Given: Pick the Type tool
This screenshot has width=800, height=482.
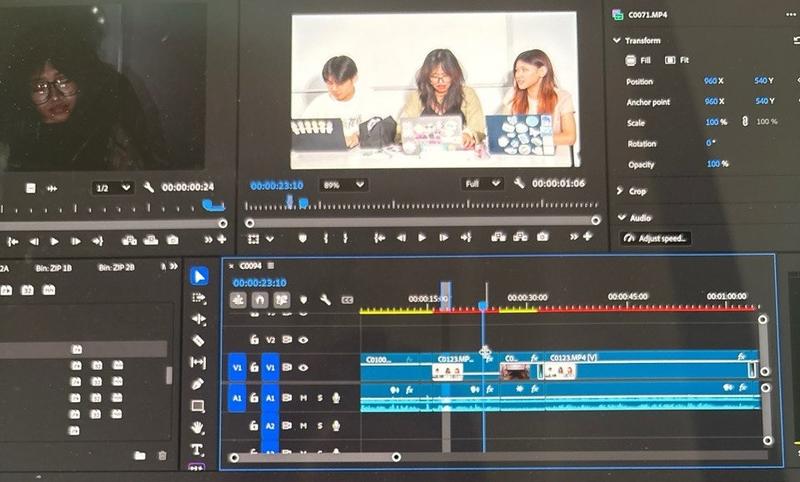Looking at the screenshot, I should (x=198, y=449).
